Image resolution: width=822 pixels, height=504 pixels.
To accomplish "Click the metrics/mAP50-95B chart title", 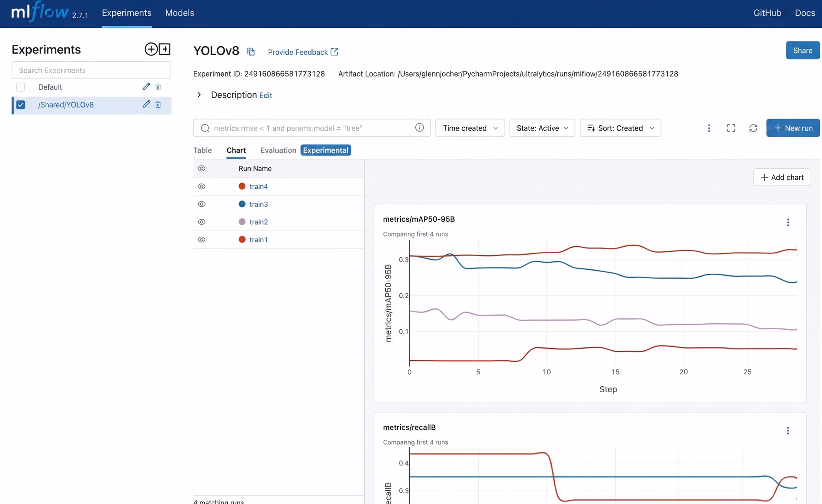I will (419, 219).
